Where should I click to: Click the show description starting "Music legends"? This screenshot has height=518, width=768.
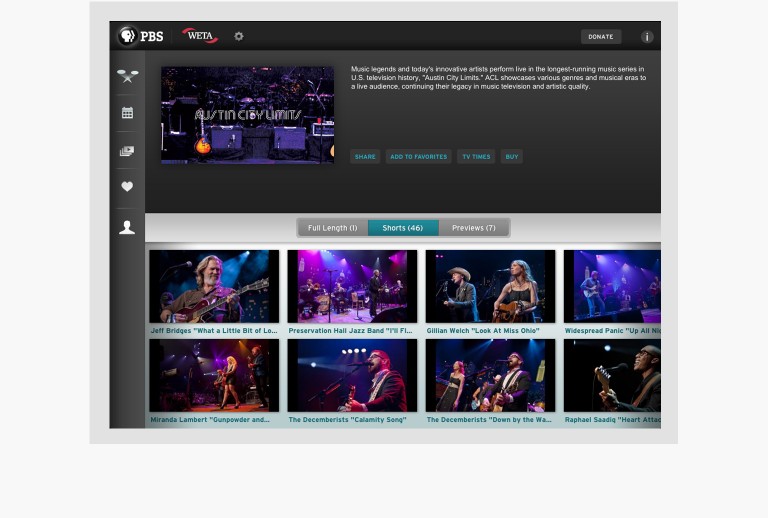coord(499,78)
